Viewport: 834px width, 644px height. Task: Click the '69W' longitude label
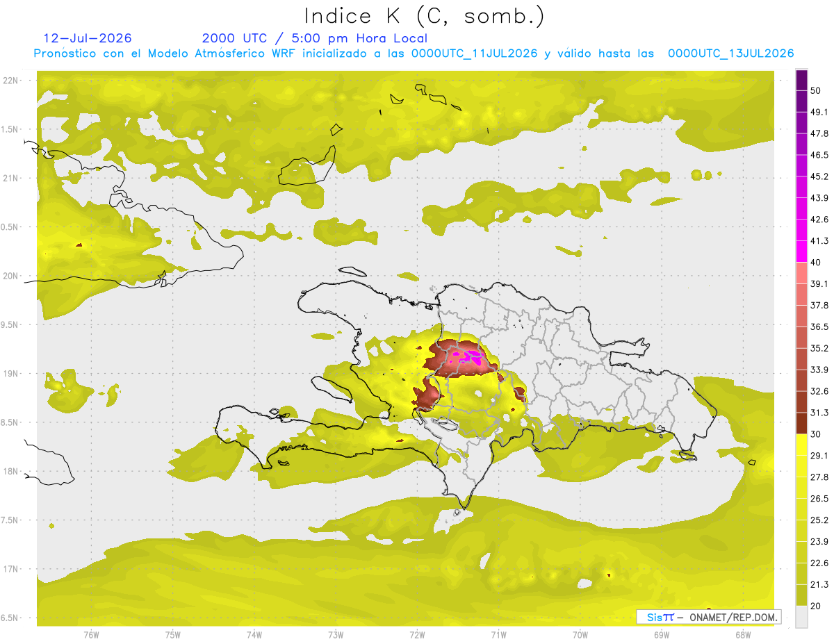tap(661, 635)
